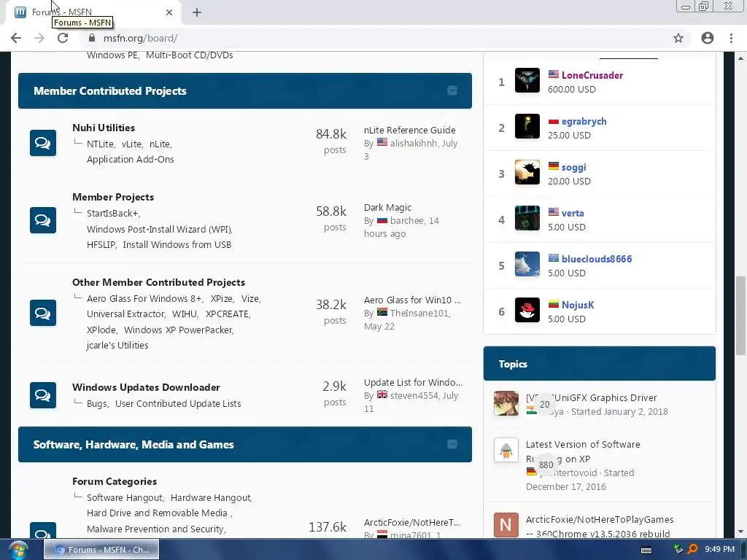This screenshot has height=560, width=747.
Task: Open jcarle's Utilities subforum
Action: 117,345
